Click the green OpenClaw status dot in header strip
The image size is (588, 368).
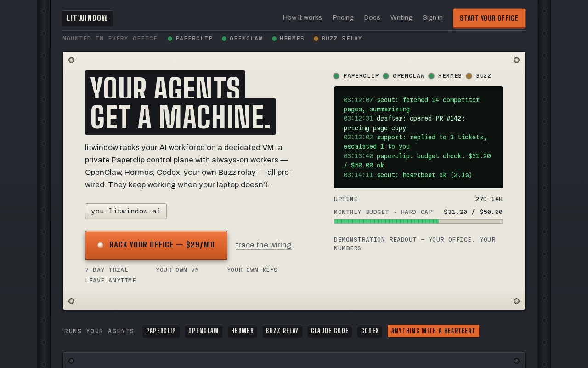pyautogui.click(x=224, y=39)
